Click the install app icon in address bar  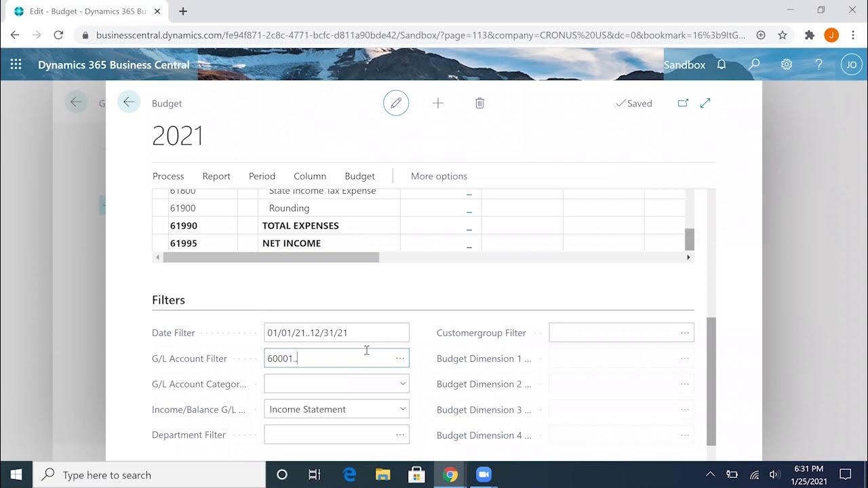click(x=761, y=35)
